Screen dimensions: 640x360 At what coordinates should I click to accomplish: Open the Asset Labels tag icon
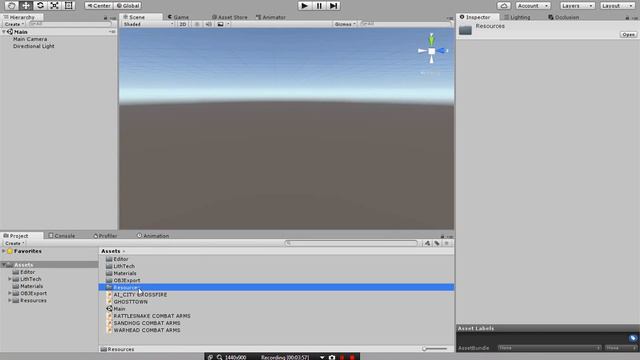633,338
